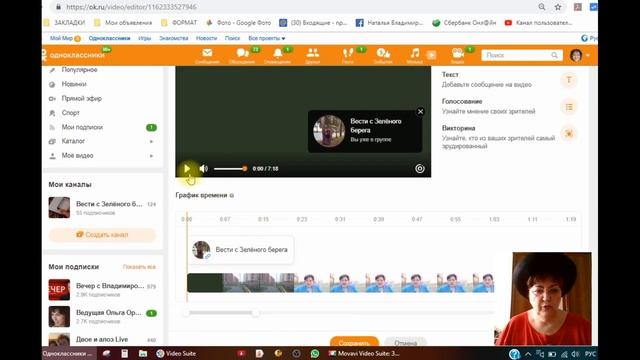Click the 0:31 mark on timeline ruler
Image resolution: width=640 pixels, height=360 pixels.
coord(340,219)
